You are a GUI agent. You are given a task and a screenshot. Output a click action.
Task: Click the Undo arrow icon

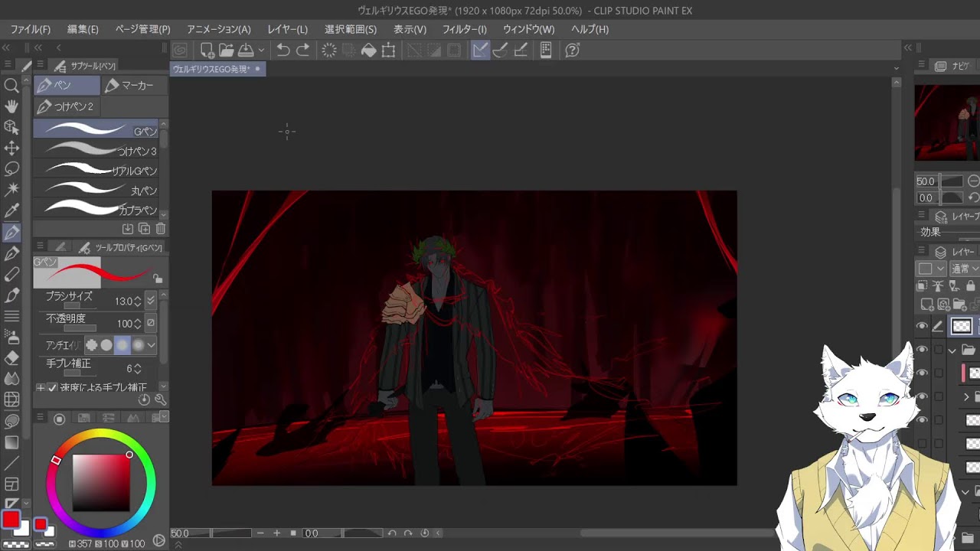(x=283, y=51)
